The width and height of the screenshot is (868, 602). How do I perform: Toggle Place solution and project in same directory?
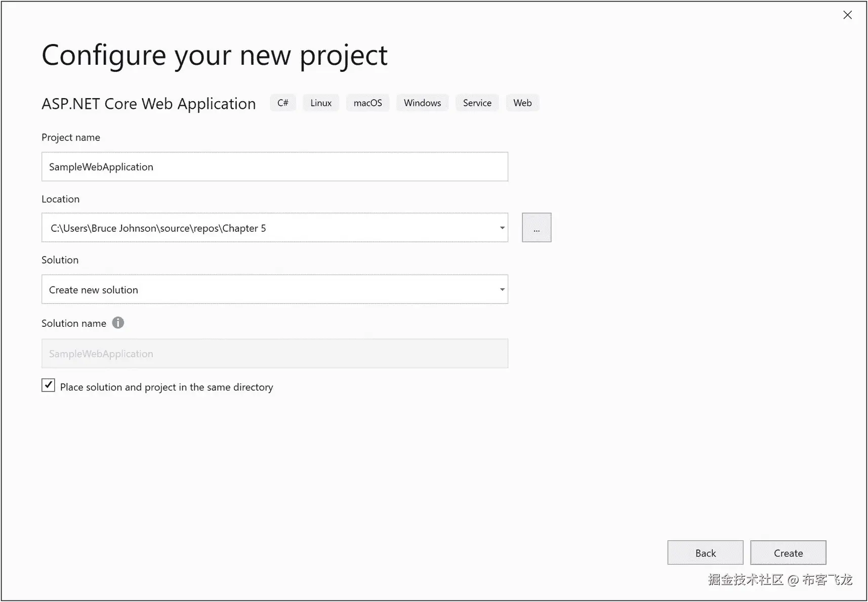[48, 385]
